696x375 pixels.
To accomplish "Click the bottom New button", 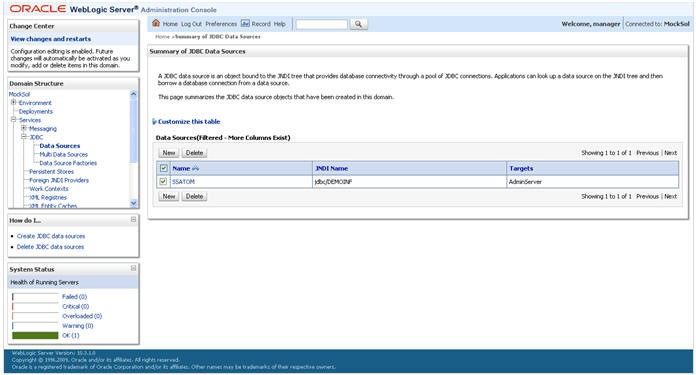I will pyautogui.click(x=169, y=196).
